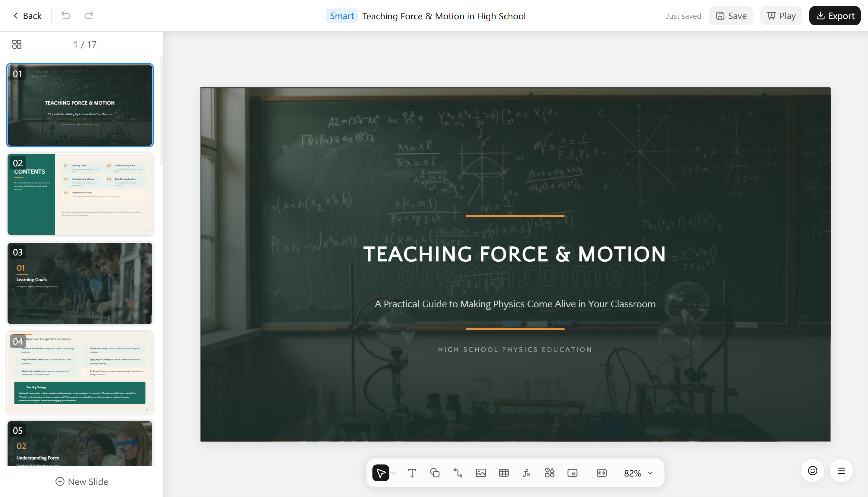The height and width of the screenshot is (497, 868).
Task: Click the 'Just saved' status text
Action: click(x=684, y=16)
